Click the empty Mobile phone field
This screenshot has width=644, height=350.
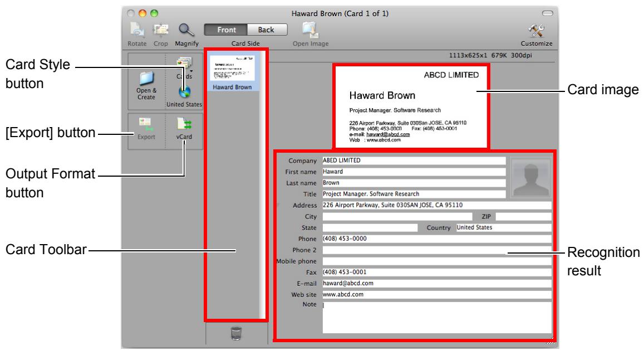[x=436, y=261]
